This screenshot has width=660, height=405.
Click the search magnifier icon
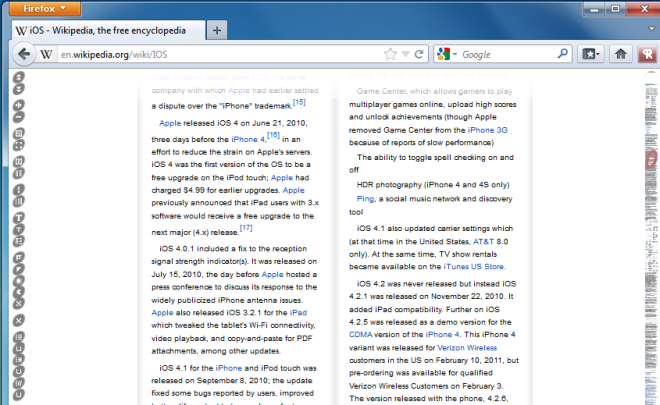tap(562, 53)
